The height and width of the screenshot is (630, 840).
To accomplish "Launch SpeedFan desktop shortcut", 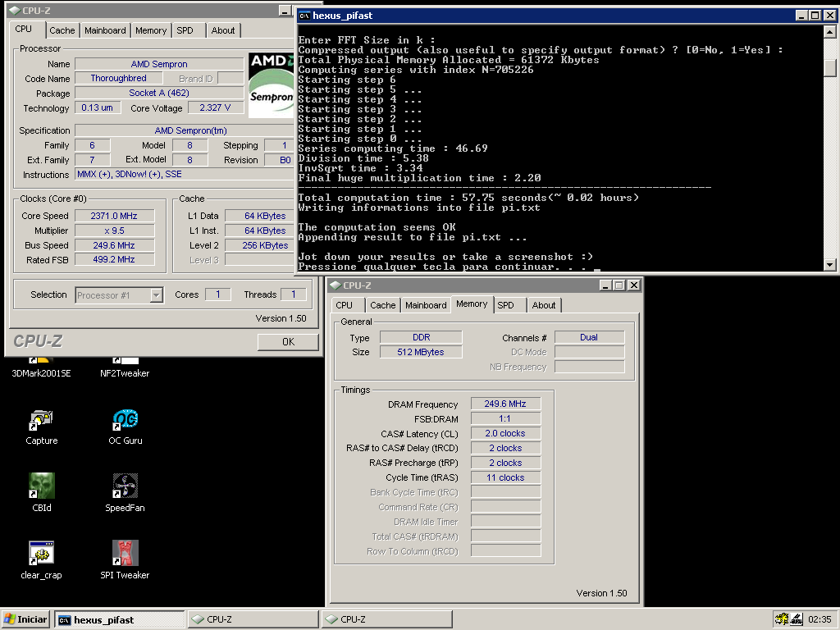I will click(x=125, y=493).
